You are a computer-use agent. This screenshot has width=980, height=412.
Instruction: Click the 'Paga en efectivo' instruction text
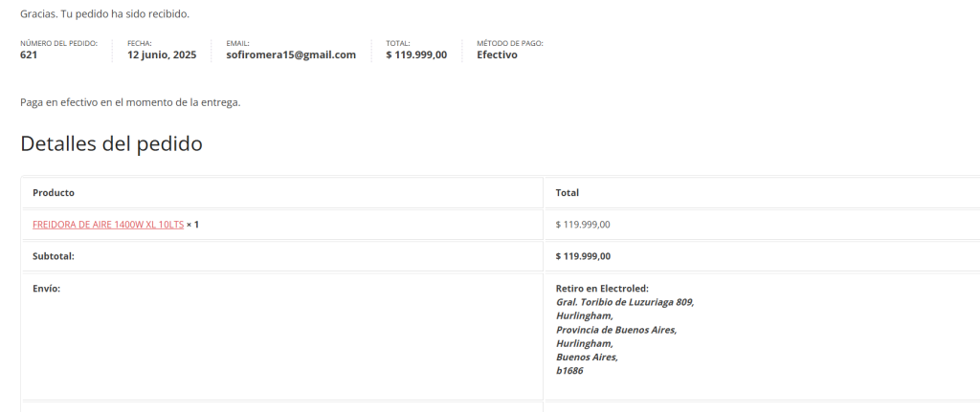click(x=130, y=102)
